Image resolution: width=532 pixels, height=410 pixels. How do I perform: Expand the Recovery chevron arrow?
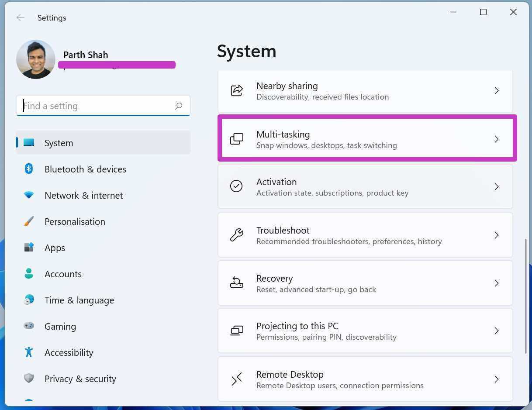click(496, 283)
